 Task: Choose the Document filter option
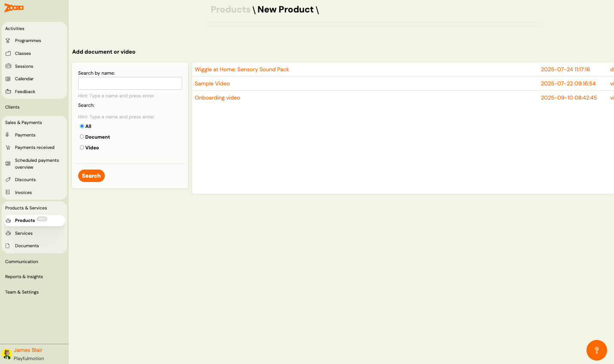(82, 136)
